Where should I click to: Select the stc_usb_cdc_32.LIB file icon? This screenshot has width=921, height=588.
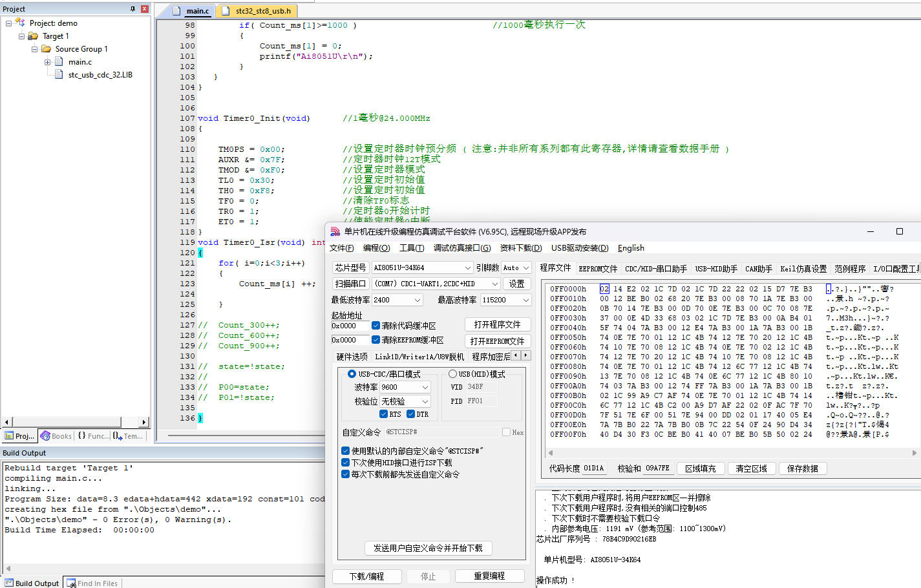tap(58, 75)
